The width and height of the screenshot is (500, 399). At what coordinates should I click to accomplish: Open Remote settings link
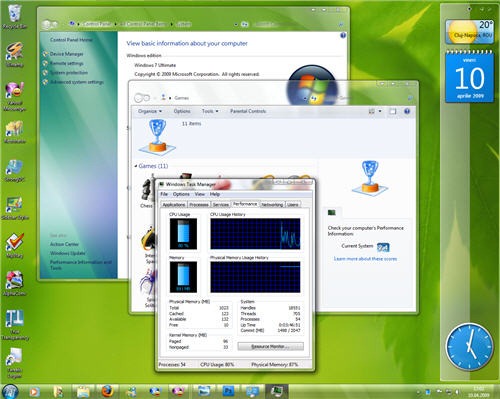tap(67, 63)
